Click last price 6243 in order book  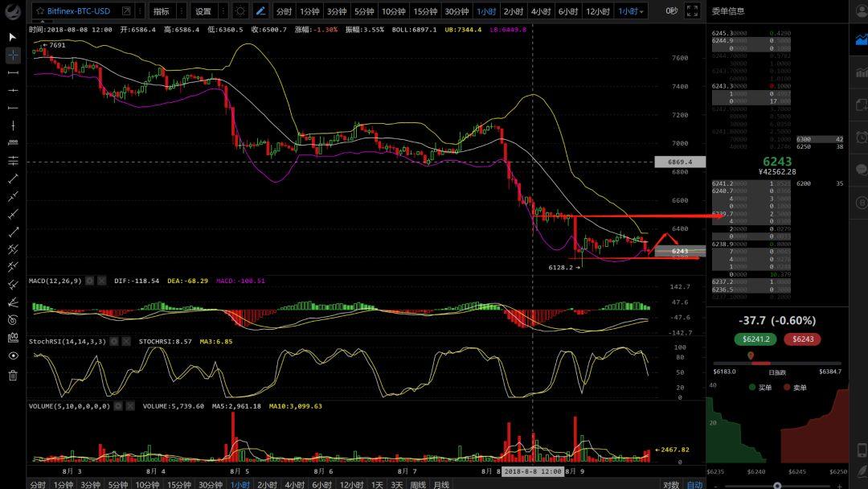point(777,162)
